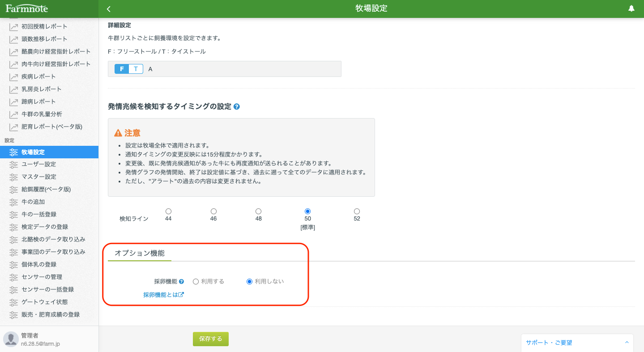Select detection line 44

[168, 211]
